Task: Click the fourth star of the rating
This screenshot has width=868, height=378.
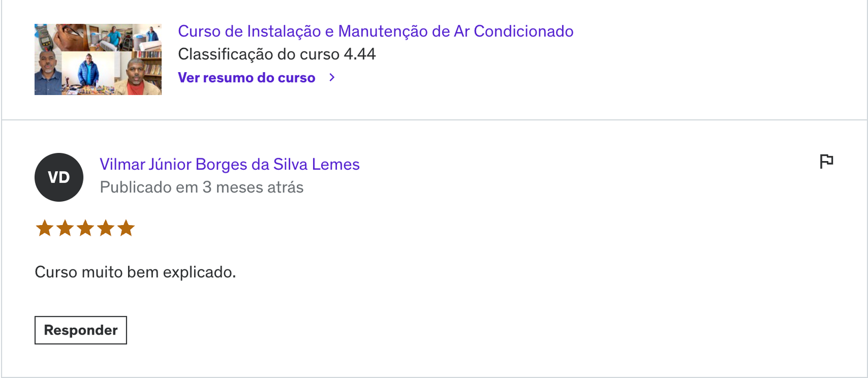Action: 106,228
